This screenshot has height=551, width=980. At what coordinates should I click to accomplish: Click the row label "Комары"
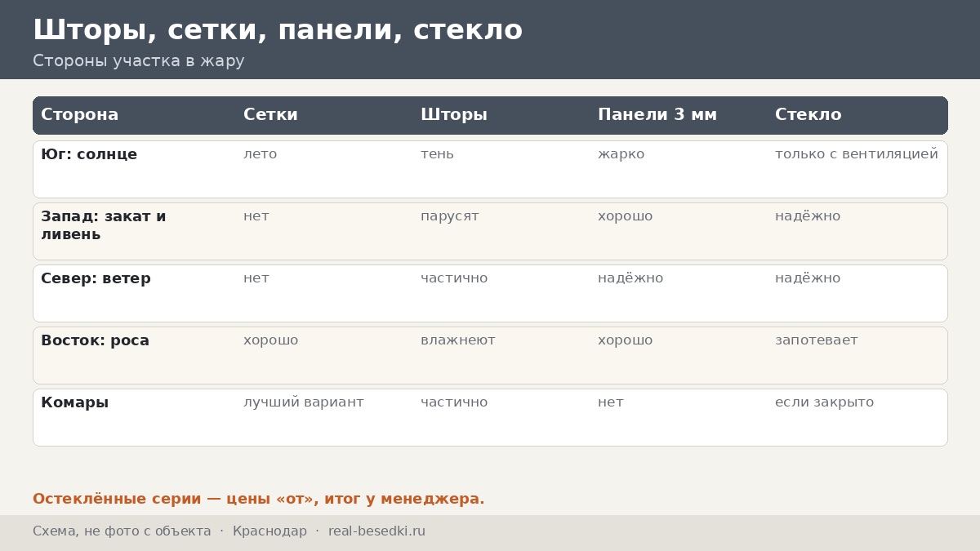[x=75, y=402]
